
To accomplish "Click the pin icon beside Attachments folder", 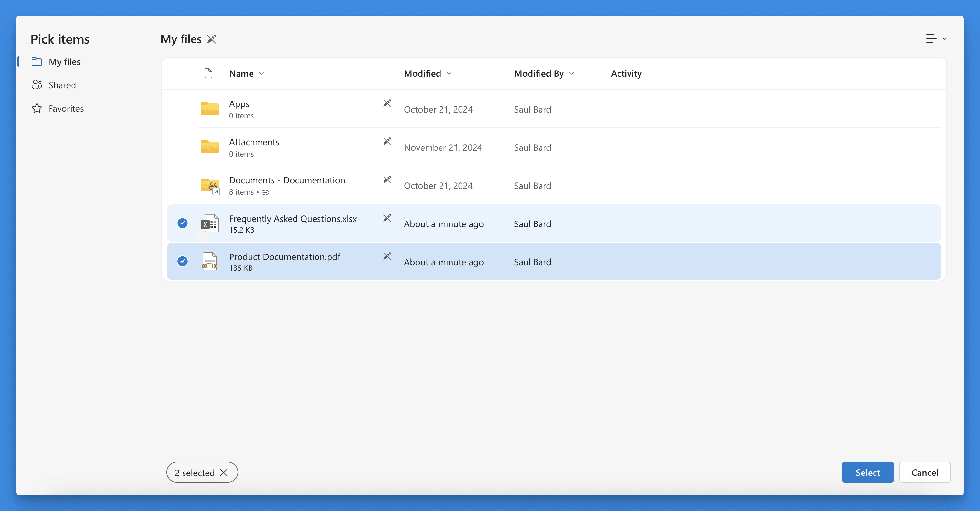I will tap(387, 141).
